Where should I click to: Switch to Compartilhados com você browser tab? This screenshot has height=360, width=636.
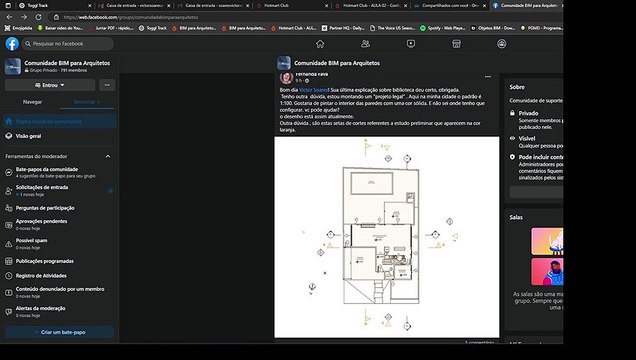coord(449,6)
